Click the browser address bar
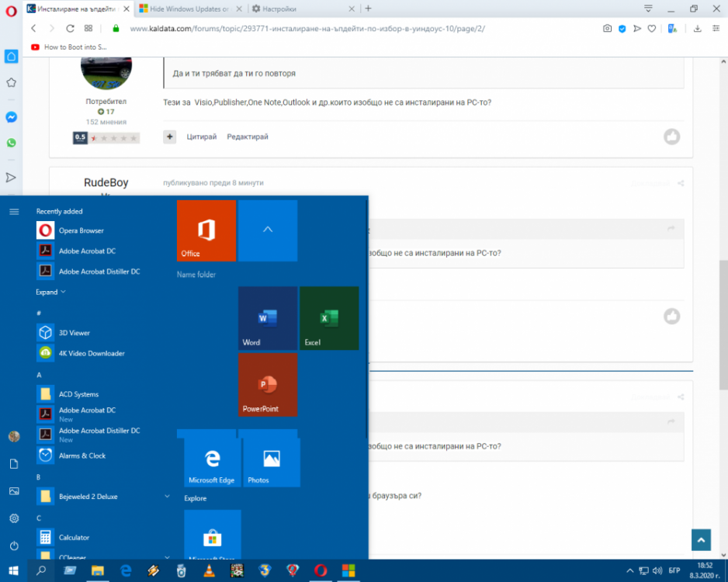The image size is (728, 582). click(307, 29)
